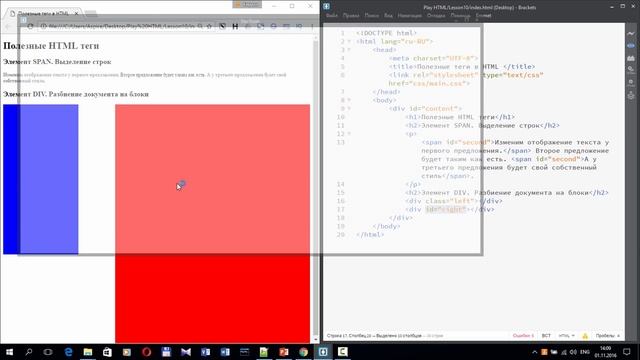
Task: Open the Помощь menu in Brackets
Action: point(460,16)
